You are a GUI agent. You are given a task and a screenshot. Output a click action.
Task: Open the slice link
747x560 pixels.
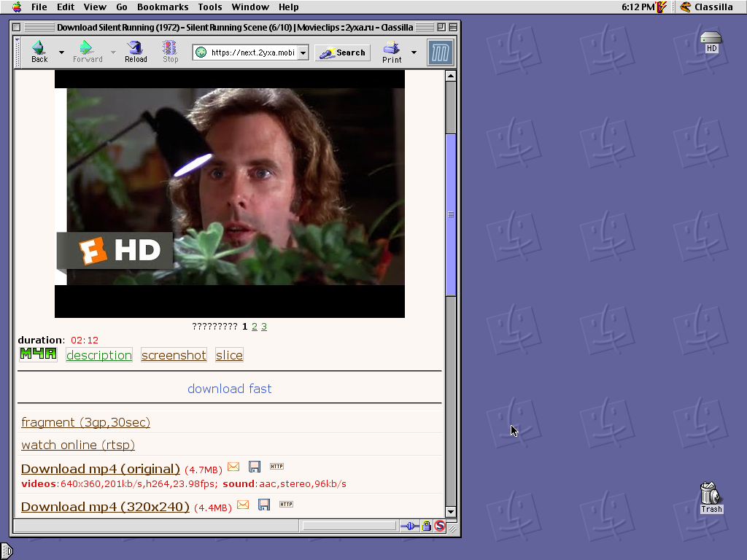pyautogui.click(x=229, y=355)
